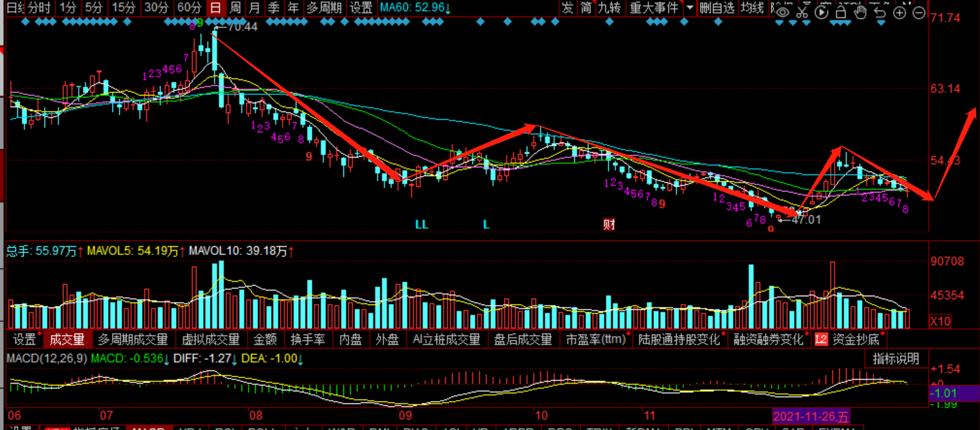The height and width of the screenshot is (430, 980).
Task: Click the circular play replay icon
Action: [x=822, y=11]
